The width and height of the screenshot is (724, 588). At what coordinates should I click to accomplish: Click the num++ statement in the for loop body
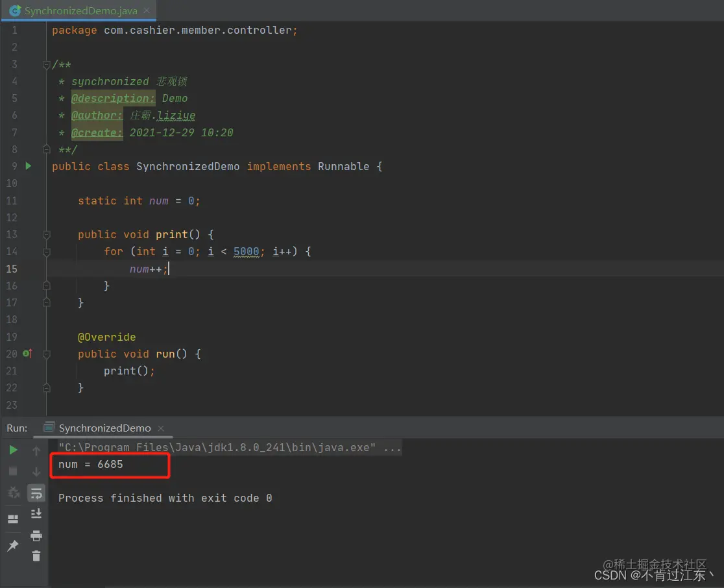click(149, 269)
